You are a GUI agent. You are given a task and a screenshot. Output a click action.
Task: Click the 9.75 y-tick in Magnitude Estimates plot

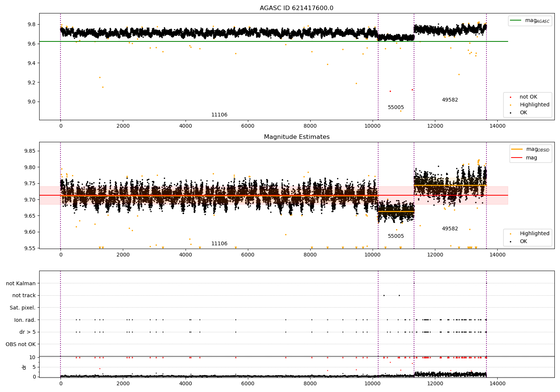click(x=29, y=184)
